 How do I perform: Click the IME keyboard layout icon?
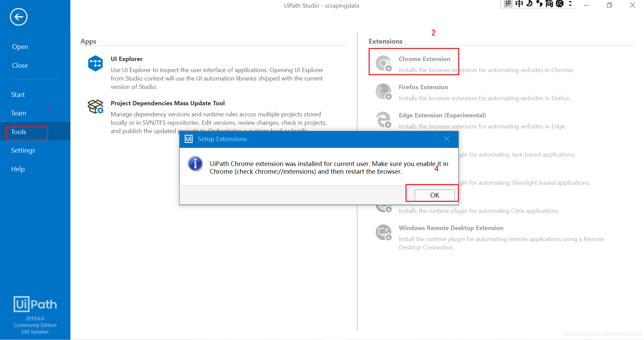coord(508,4)
